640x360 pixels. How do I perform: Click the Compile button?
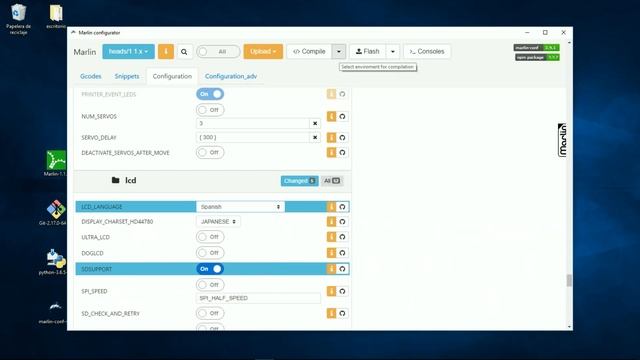[x=309, y=51]
